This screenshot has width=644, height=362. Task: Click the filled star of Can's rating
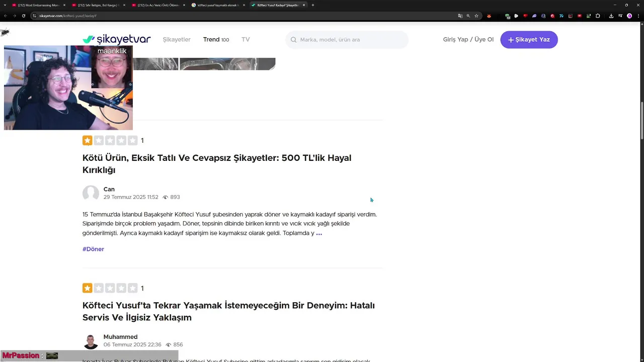tap(88, 140)
